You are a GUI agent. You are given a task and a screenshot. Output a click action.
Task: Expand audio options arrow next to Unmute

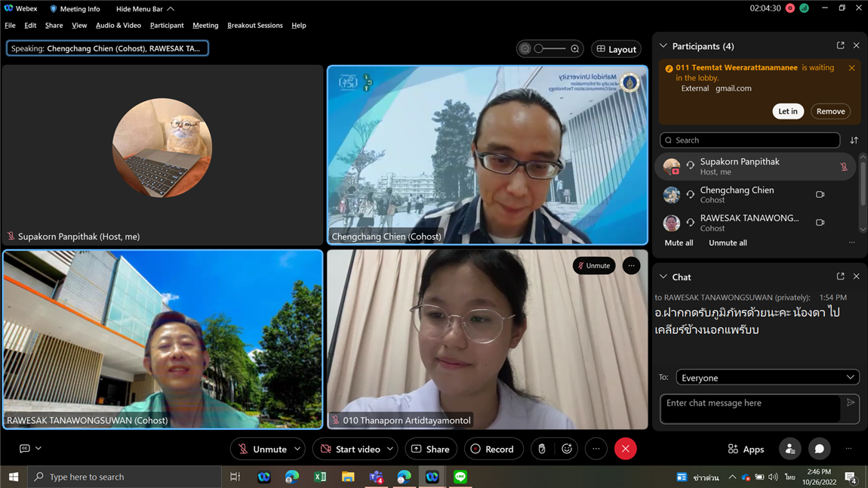[x=297, y=449]
